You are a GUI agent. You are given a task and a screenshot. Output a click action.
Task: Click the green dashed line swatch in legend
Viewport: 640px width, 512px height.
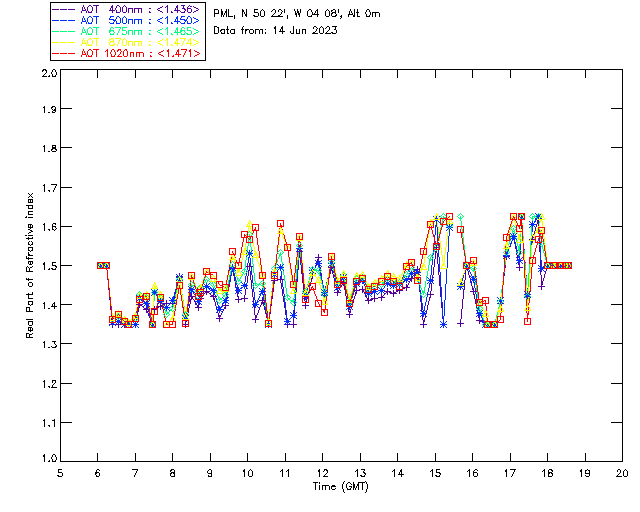pyautogui.click(x=64, y=31)
